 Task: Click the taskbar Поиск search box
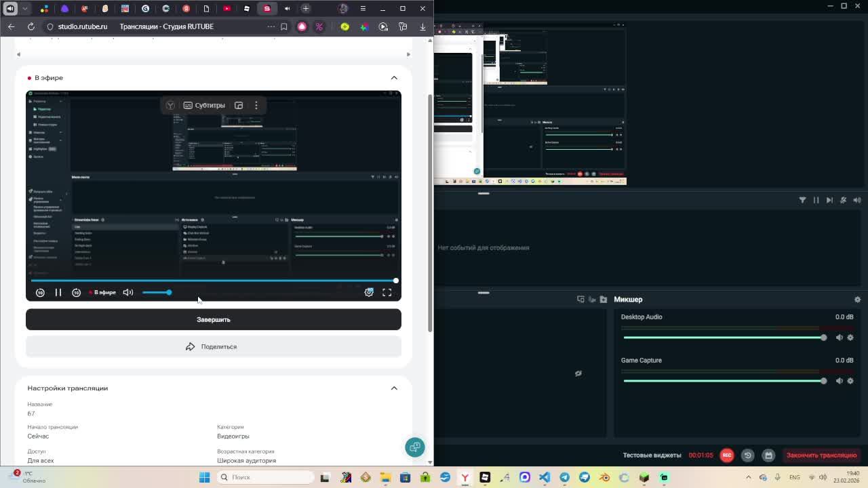[x=266, y=477]
